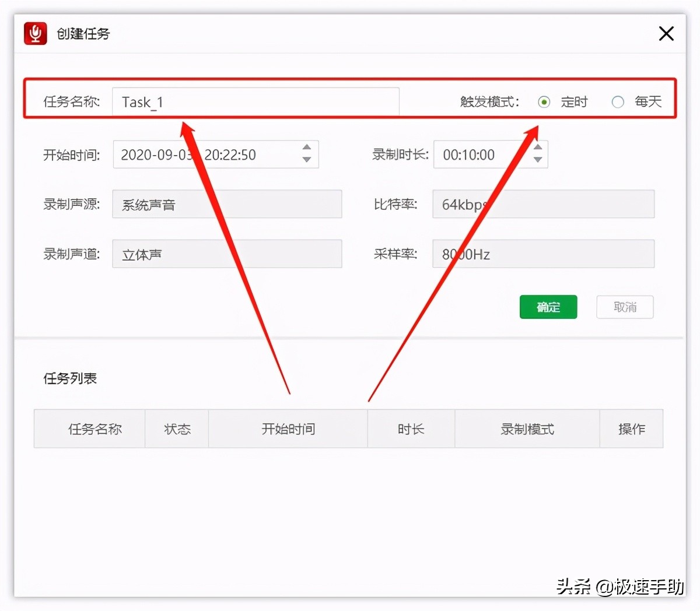Click the 操作 column header in task list
The height and width of the screenshot is (611, 700).
point(632,429)
